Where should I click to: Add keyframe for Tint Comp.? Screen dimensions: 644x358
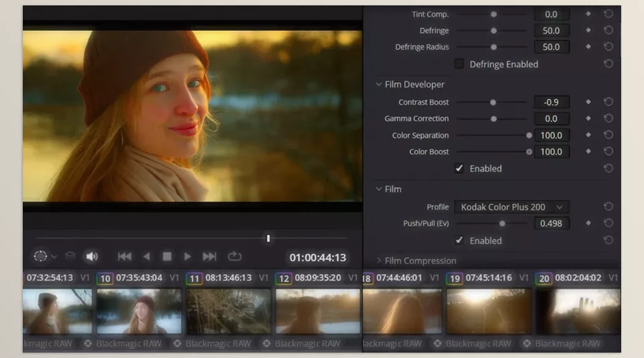(x=588, y=13)
